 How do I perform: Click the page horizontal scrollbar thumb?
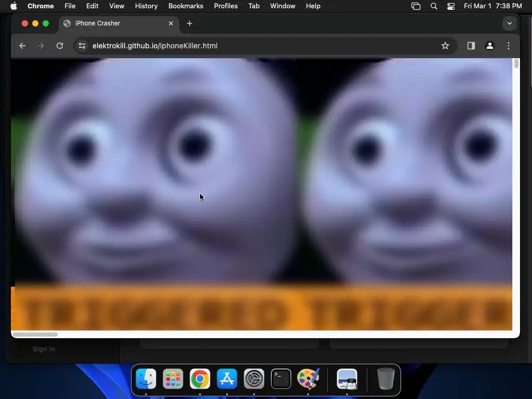[x=35, y=334]
